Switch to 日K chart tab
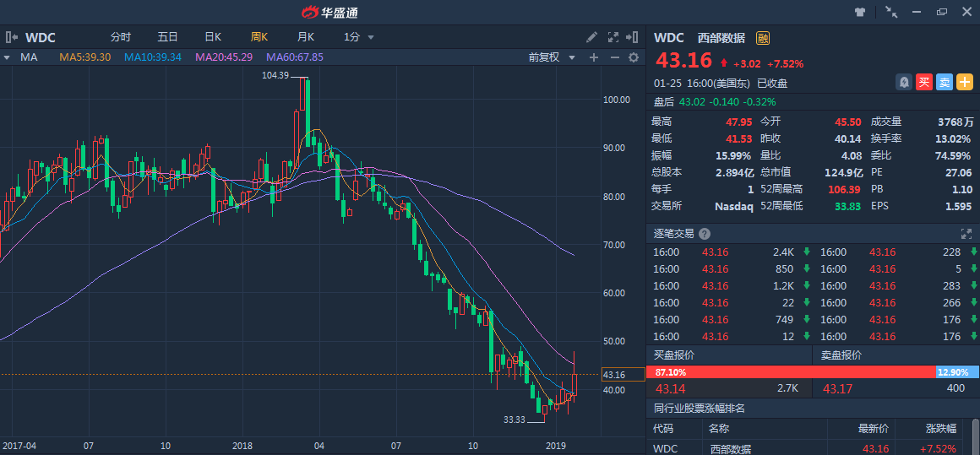Viewport: 980px width, 455px height. coord(213,37)
